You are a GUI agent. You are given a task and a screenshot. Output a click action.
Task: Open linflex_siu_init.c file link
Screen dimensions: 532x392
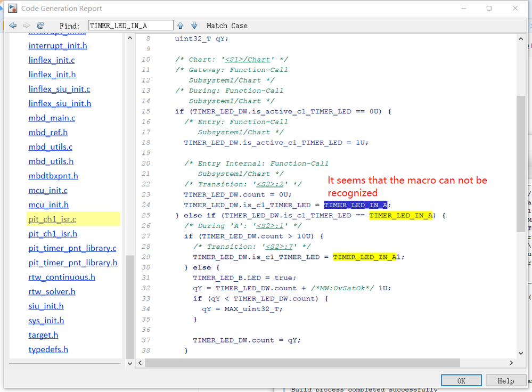[x=59, y=89]
